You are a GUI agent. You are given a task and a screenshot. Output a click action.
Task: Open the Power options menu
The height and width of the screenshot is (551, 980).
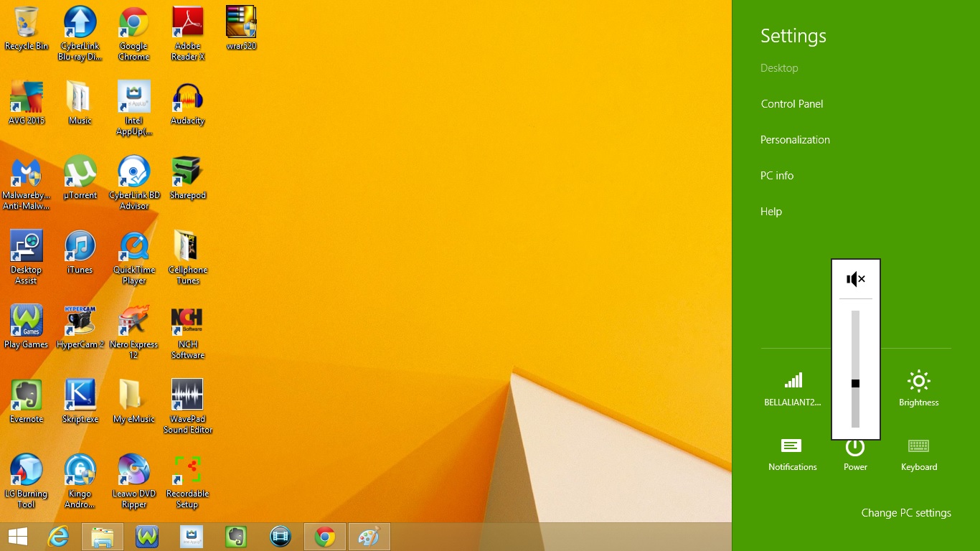point(856,456)
